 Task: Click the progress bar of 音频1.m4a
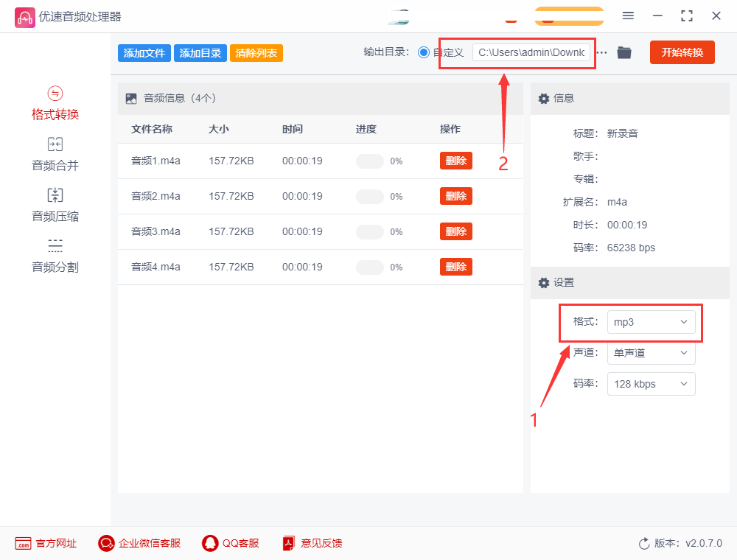[x=369, y=161]
